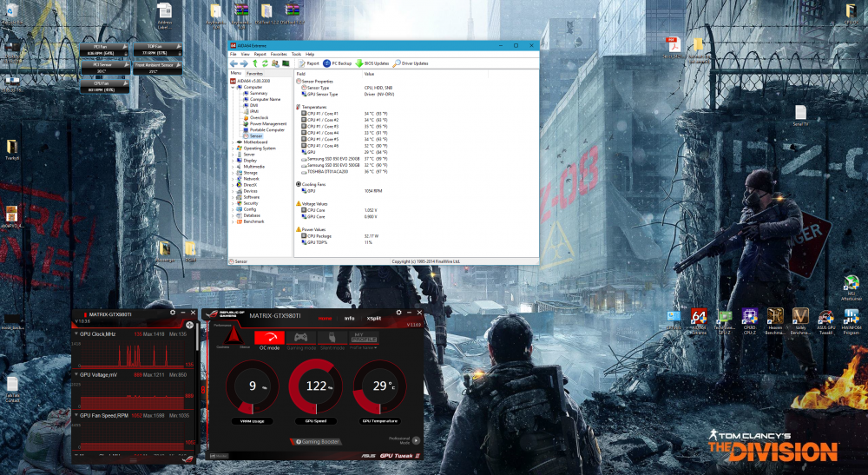Open the Favorites menu in AIDA64
This screenshot has height=475, width=868.
pyautogui.click(x=279, y=54)
